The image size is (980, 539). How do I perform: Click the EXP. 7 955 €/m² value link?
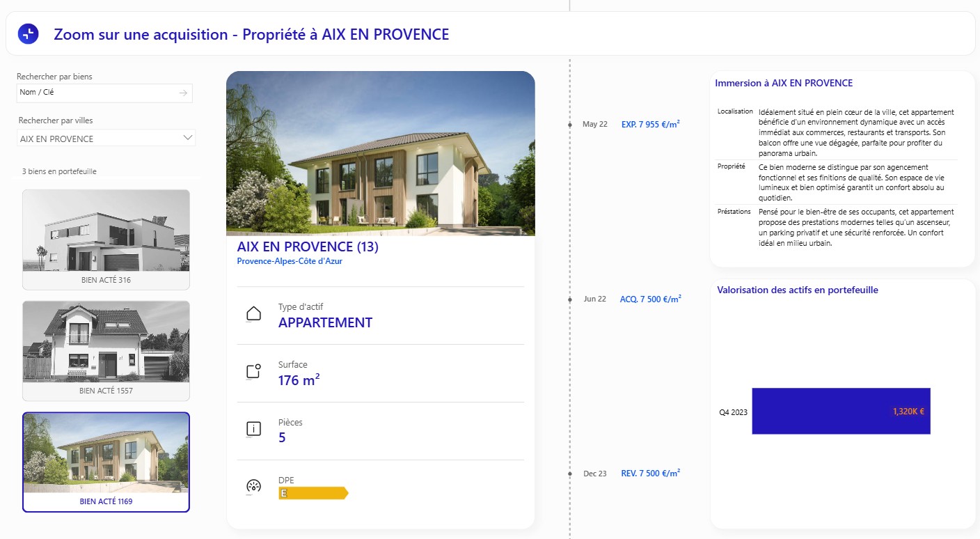651,124
